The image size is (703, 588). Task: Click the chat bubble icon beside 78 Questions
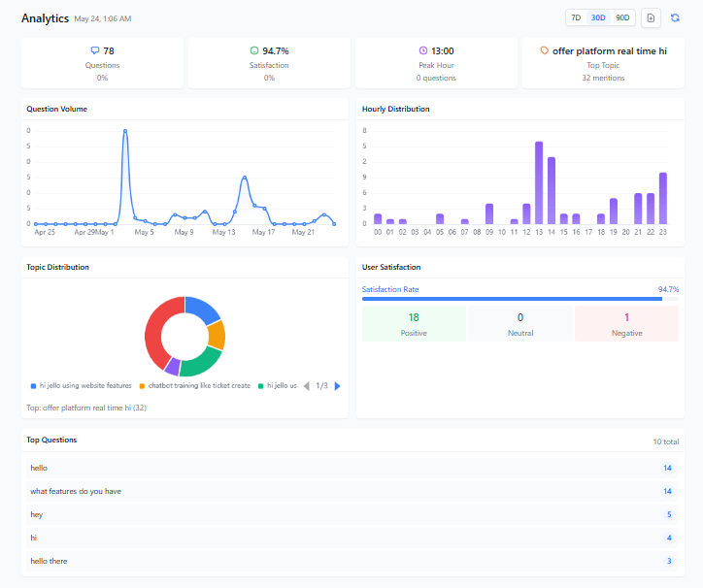click(x=95, y=50)
